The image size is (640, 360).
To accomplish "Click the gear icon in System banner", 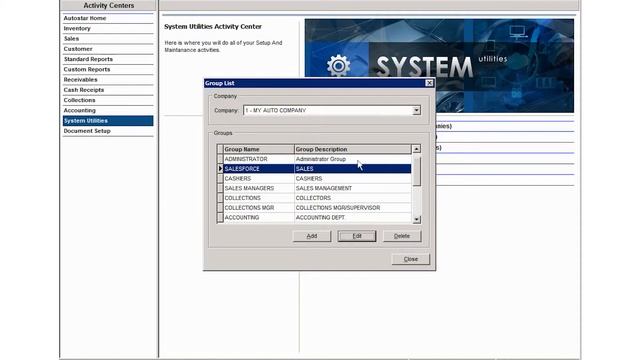I will point(338,66).
